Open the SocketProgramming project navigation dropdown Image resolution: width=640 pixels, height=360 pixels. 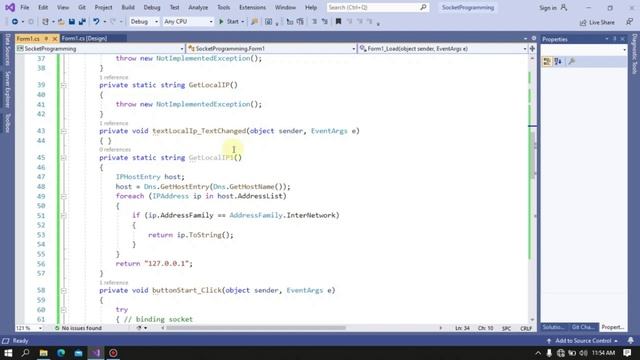click(182, 49)
